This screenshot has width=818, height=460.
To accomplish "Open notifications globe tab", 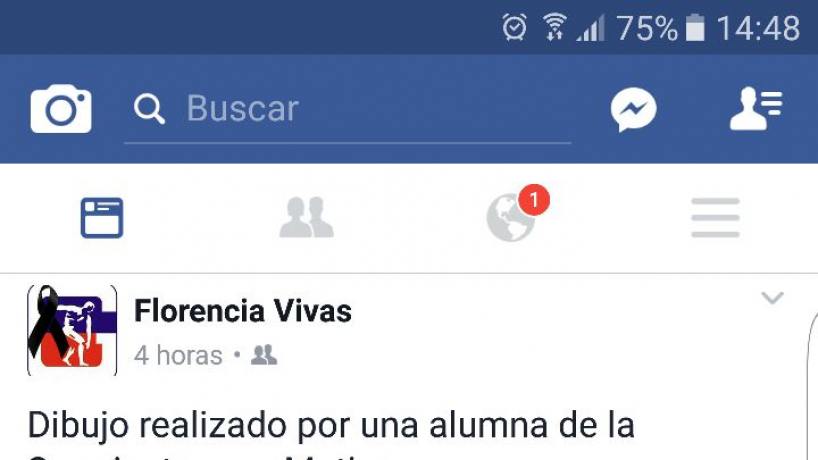I will pyautogui.click(x=511, y=217).
